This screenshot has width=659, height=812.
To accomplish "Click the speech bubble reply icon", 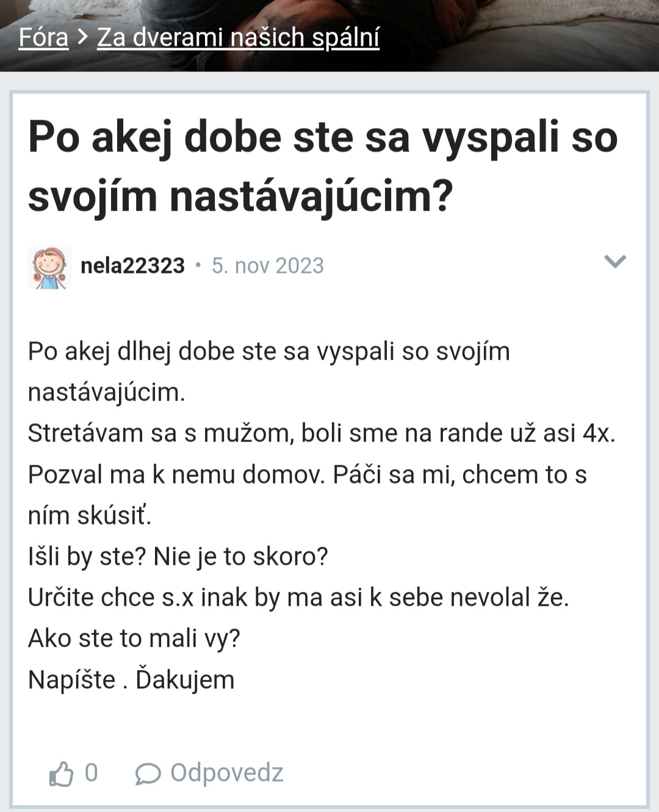I will (148, 774).
